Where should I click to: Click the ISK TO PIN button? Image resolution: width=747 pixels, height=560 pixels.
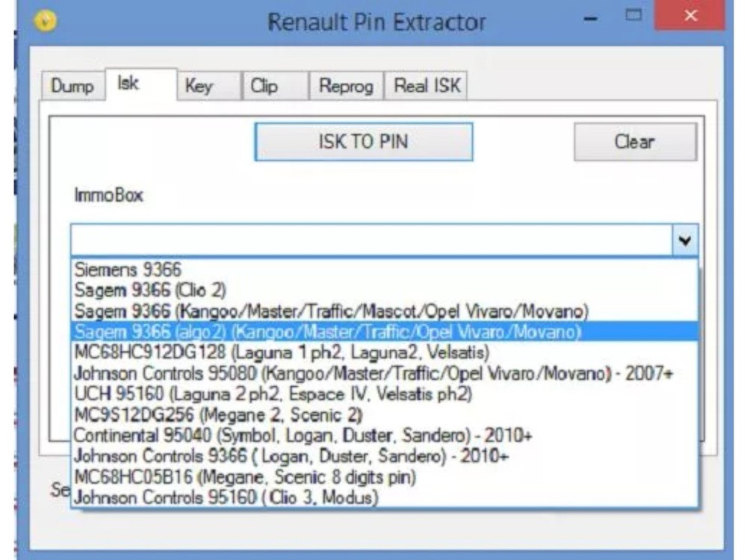click(x=364, y=142)
